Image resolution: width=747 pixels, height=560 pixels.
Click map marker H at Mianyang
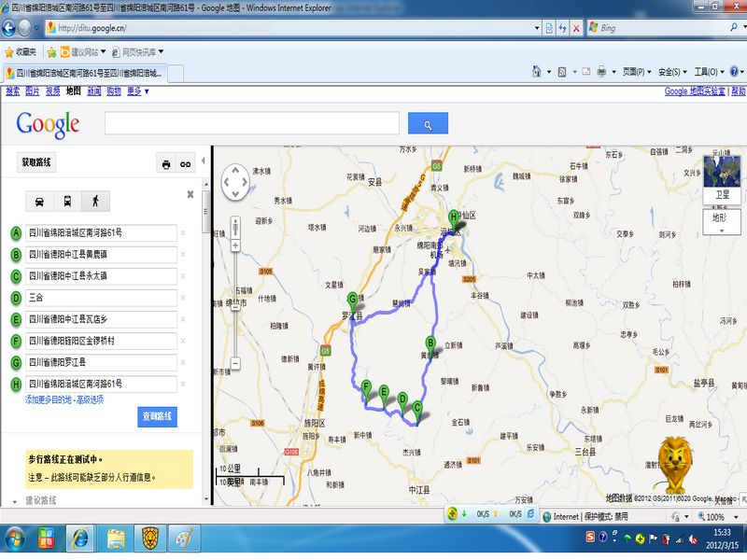(454, 221)
